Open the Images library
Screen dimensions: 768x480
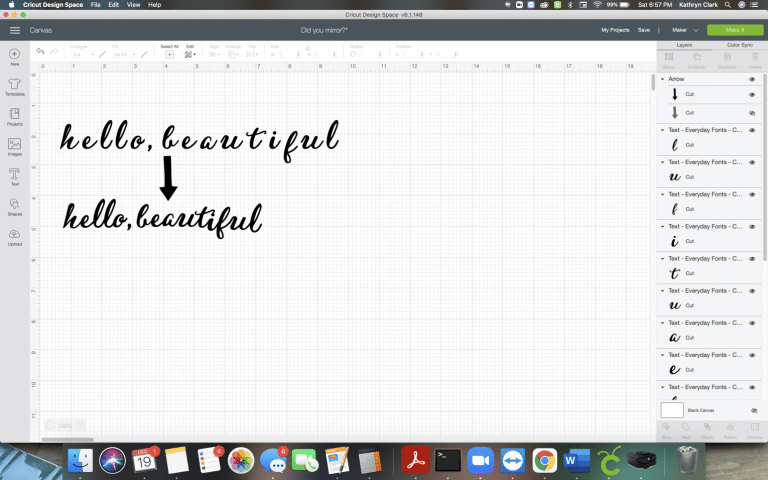click(x=15, y=146)
